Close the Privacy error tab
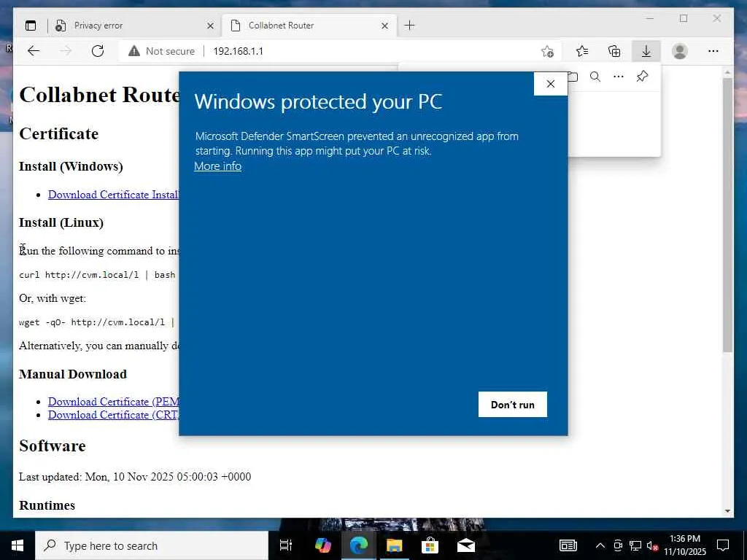The image size is (747, 560). click(210, 26)
